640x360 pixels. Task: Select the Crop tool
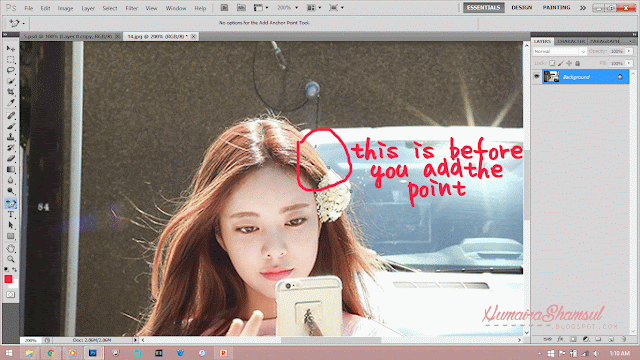(11, 92)
